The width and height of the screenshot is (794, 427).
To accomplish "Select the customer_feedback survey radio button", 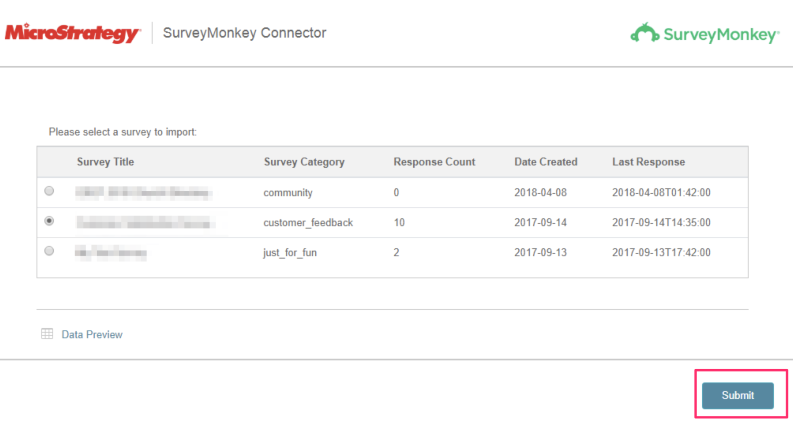I will [50, 221].
